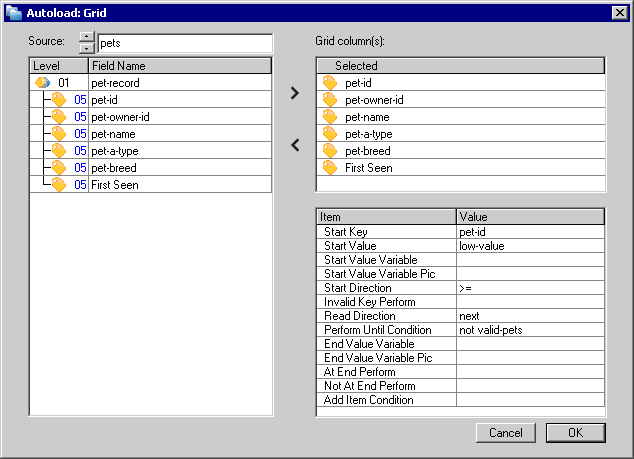Image resolution: width=634 pixels, height=459 pixels.
Task: Click tag icon of pet-name in Selected list
Action: 330,117
